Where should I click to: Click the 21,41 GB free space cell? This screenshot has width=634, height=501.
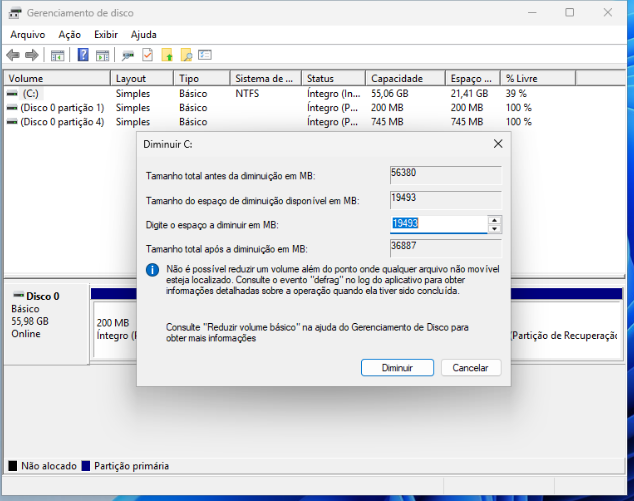point(469,94)
